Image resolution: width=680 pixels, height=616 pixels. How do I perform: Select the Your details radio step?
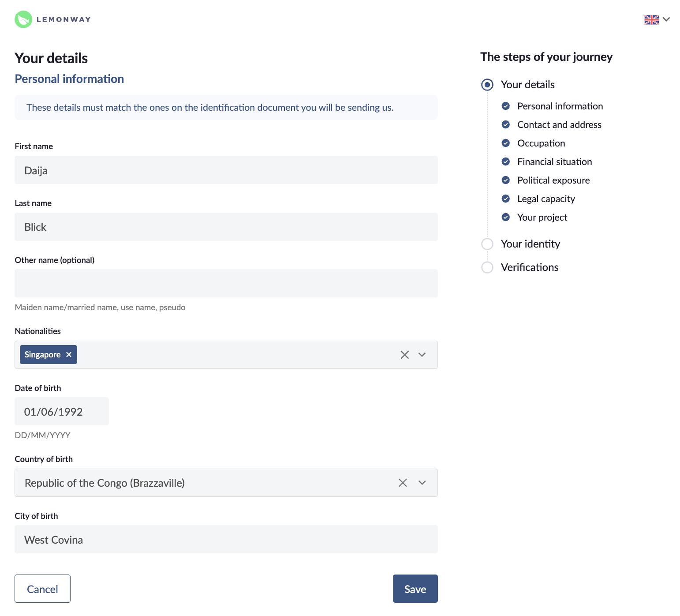(487, 84)
